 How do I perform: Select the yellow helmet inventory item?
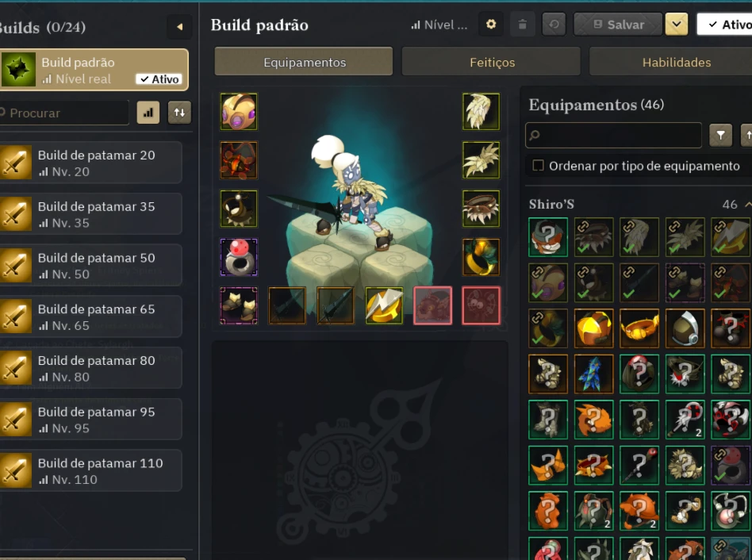point(593,328)
